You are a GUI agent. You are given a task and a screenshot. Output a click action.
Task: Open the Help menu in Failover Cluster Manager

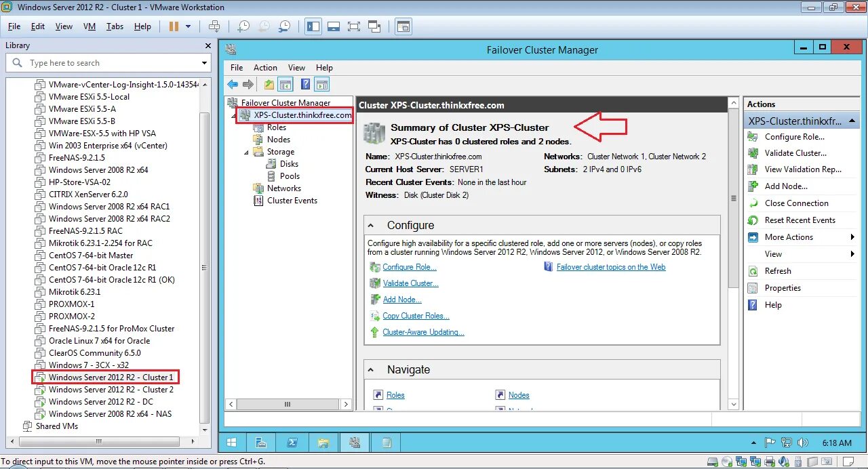[324, 68]
